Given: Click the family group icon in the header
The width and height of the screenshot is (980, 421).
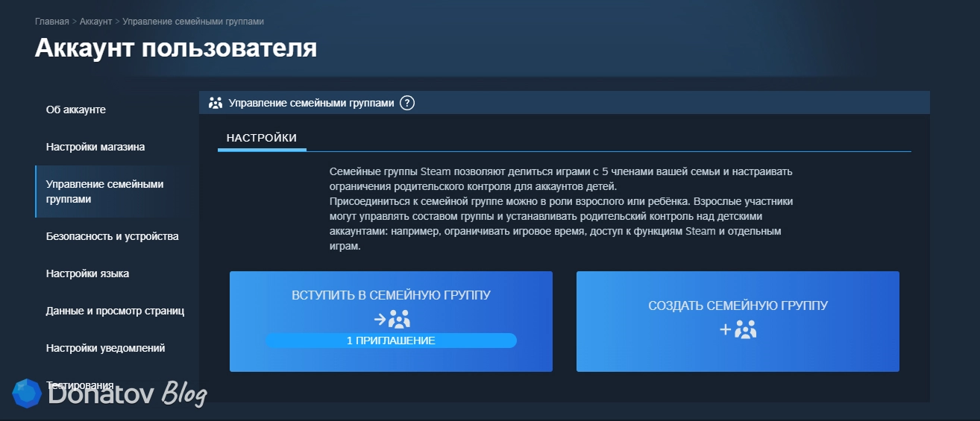Looking at the screenshot, I should point(216,103).
